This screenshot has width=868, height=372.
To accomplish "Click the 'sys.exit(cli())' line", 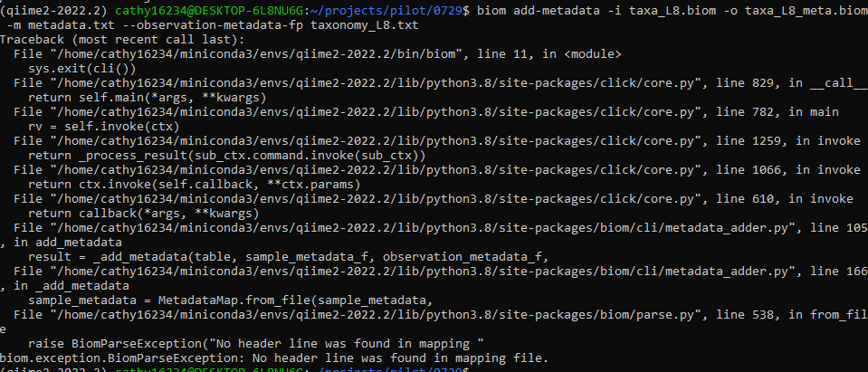I will coord(82,68).
